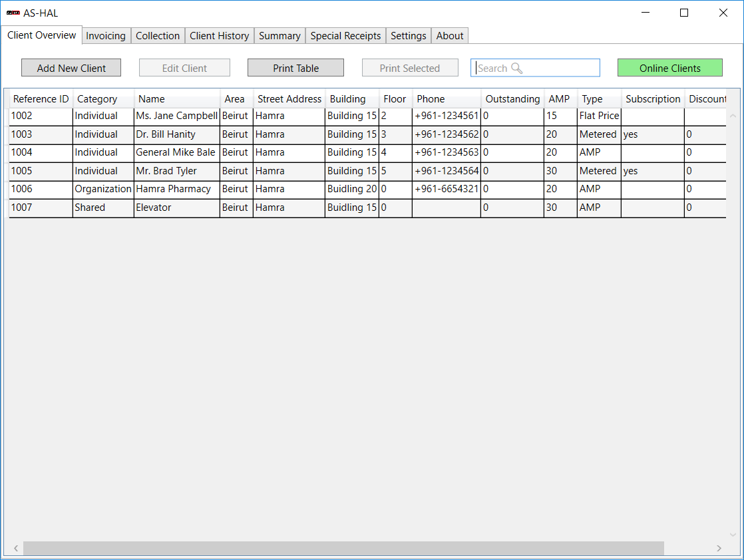Click the Street Address column header
The width and height of the screenshot is (744, 560).
[x=289, y=99]
